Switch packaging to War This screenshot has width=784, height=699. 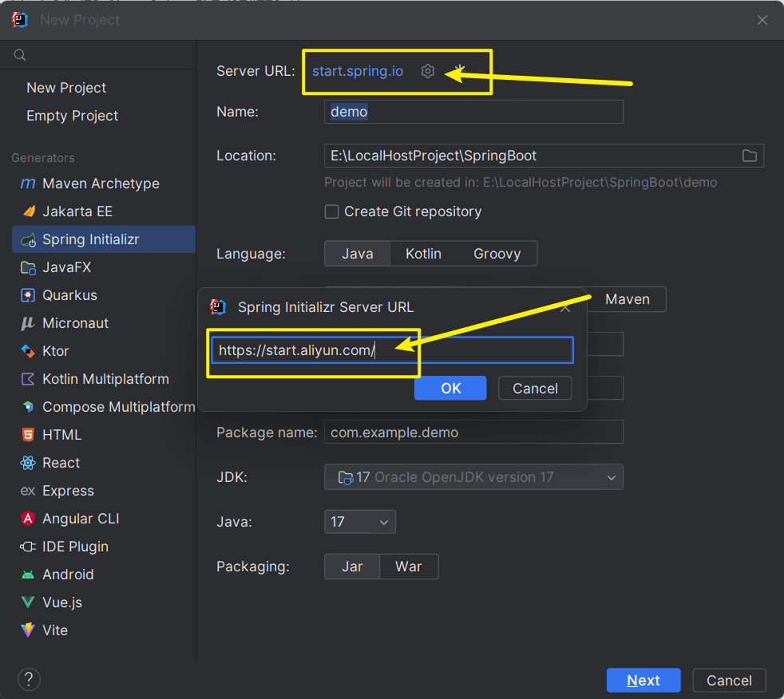click(409, 567)
